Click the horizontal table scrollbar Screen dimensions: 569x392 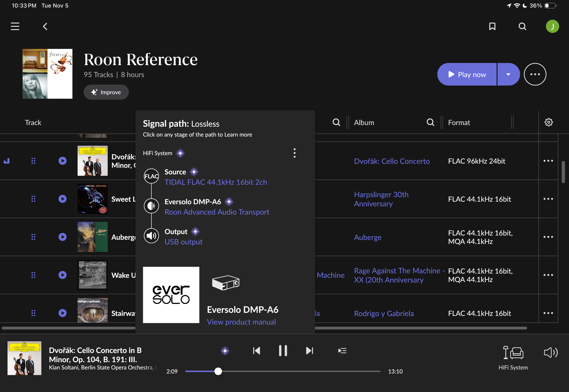tap(264, 328)
